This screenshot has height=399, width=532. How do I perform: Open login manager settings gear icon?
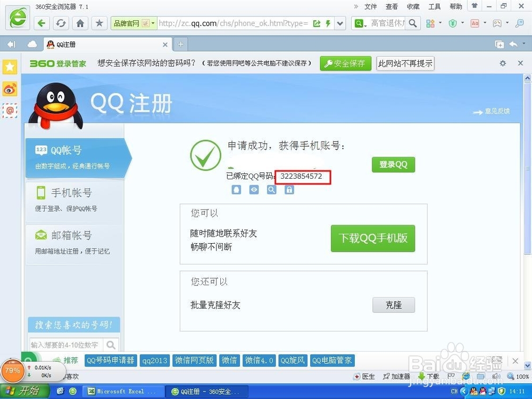(x=503, y=63)
